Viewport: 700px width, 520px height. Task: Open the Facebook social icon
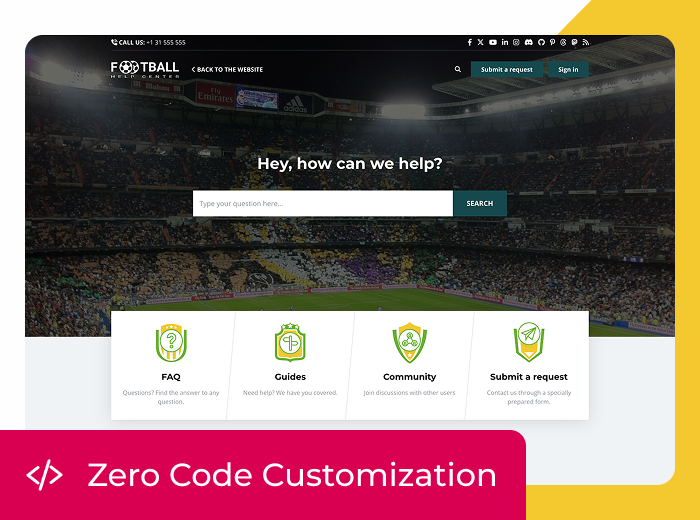coord(470,42)
